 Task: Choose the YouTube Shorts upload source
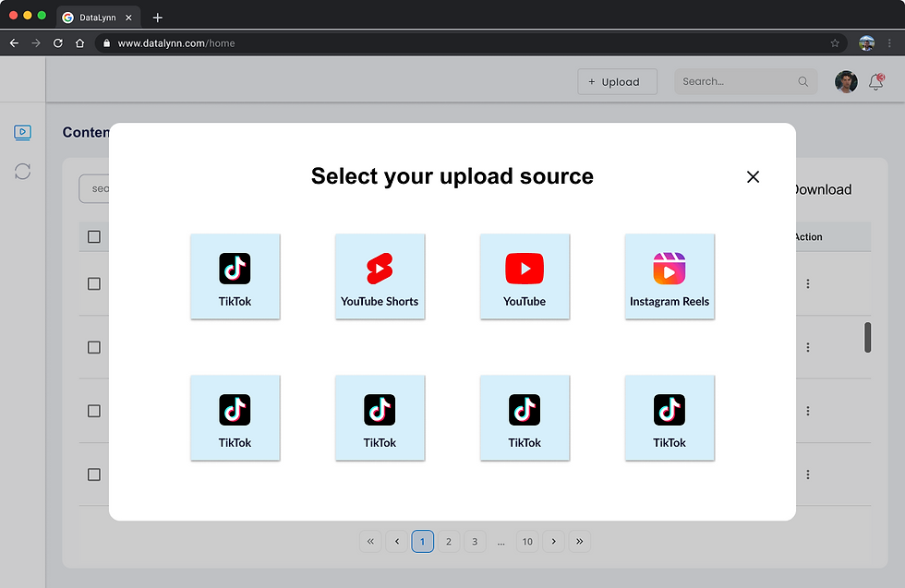tap(380, 276)
